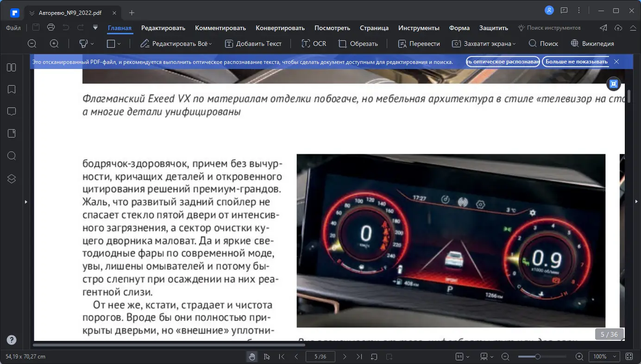Select the rectangle shape tool
The width and height of the screenshot is (641, 364).
coord(111,44)
